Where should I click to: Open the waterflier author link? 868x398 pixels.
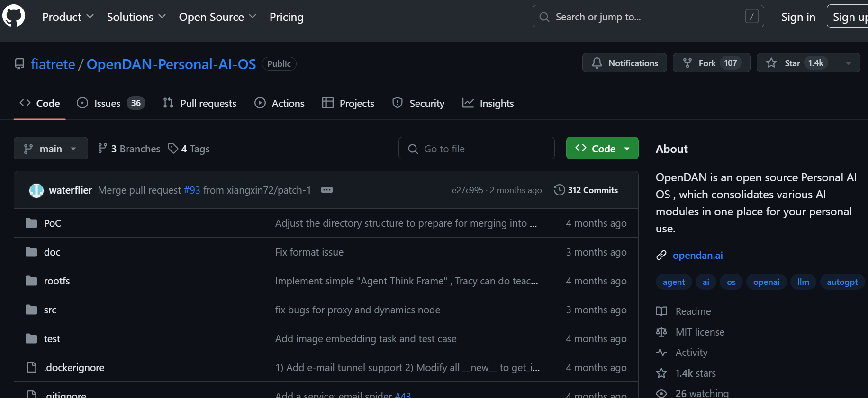[71, 190]
